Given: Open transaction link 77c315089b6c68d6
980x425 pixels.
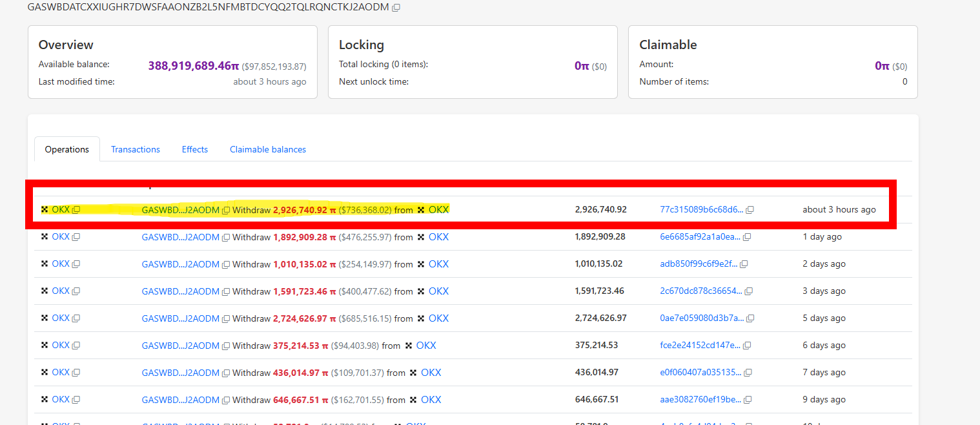Looking at the screenshot, I should coord(701,210).
